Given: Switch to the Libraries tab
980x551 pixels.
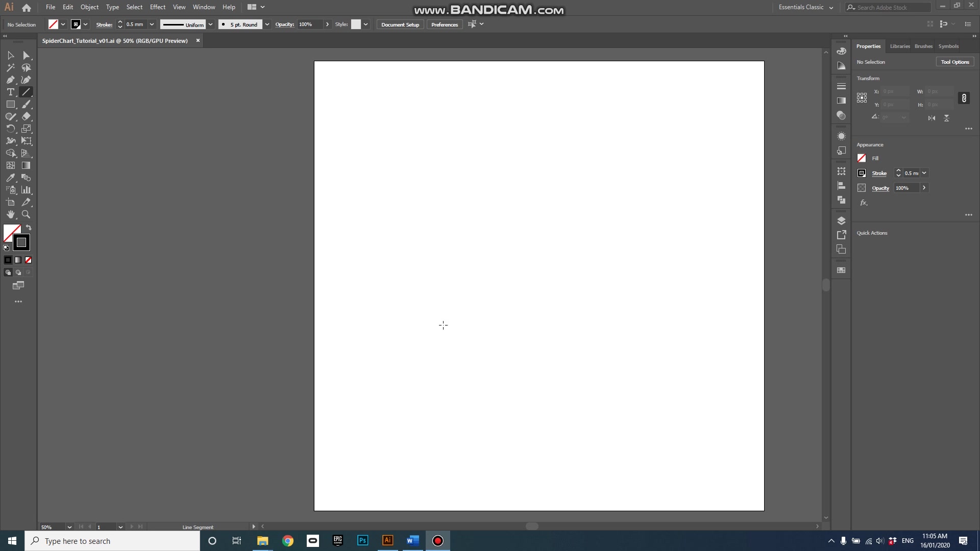Looking at the screenshot, I should (900, 46).
